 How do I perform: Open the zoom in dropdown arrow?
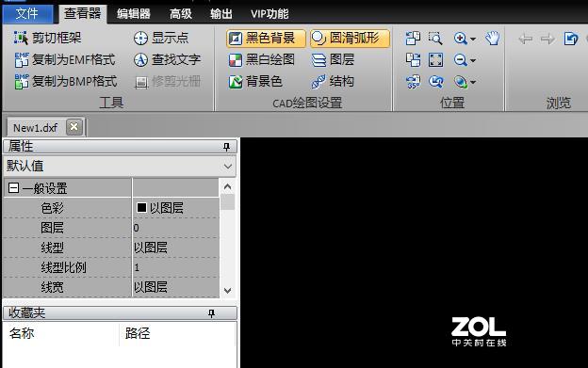pyautogui.click(x=473, y=39)
